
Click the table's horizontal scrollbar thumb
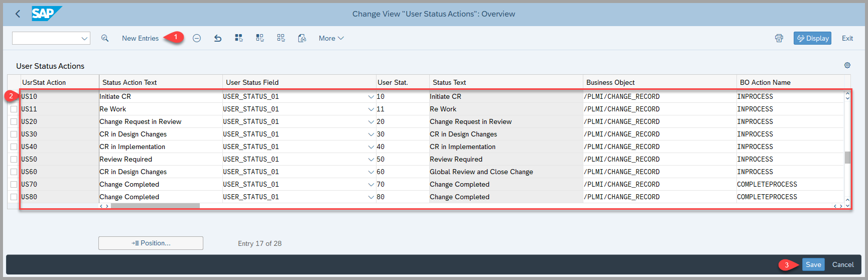coord(155,206)
